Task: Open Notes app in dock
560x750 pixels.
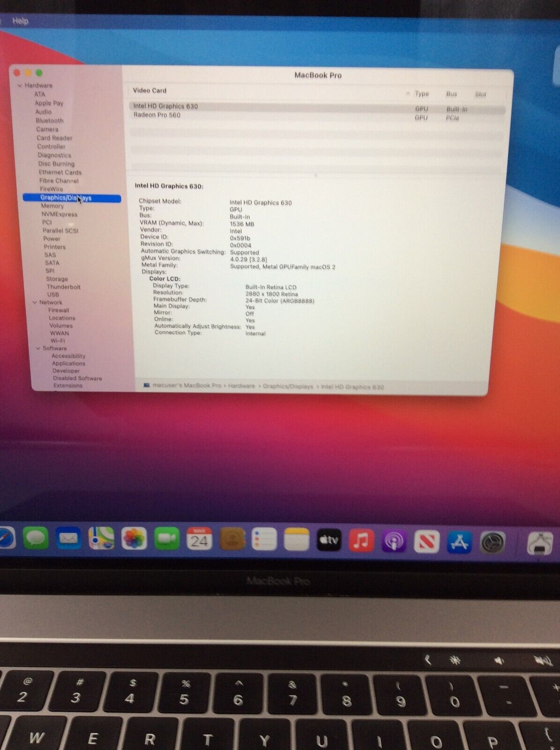Action: tap(297, 540)
